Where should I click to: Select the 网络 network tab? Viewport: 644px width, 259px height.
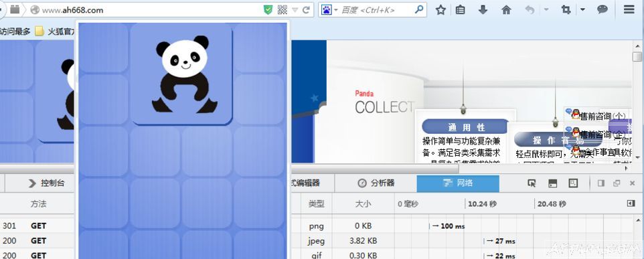tap(458, 183)
